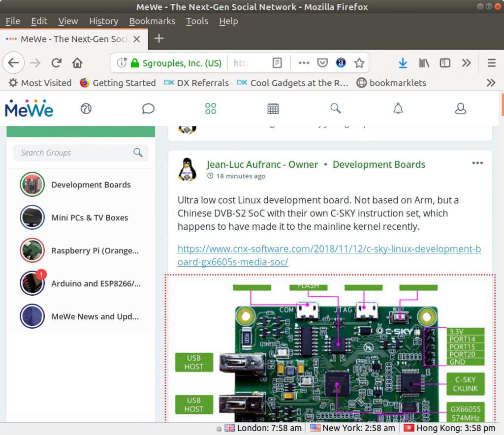The image size is (504, 435).
Task: Open the post options three-dot menu
Action: pos(477,163)
